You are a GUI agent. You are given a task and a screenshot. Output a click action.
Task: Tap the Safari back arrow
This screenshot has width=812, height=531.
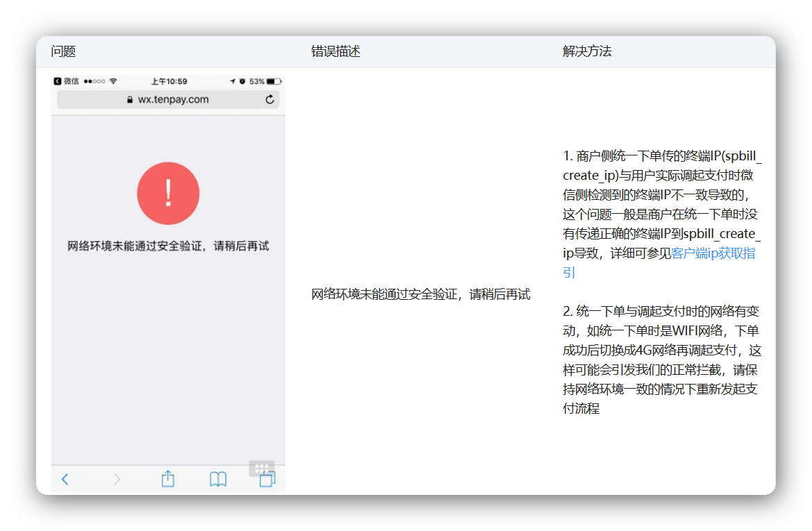tap(65, 479)
